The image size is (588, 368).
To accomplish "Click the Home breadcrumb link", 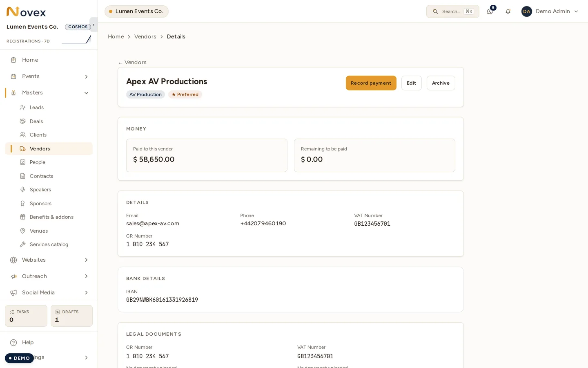I will pyautogui.click(x=116, y=37).
